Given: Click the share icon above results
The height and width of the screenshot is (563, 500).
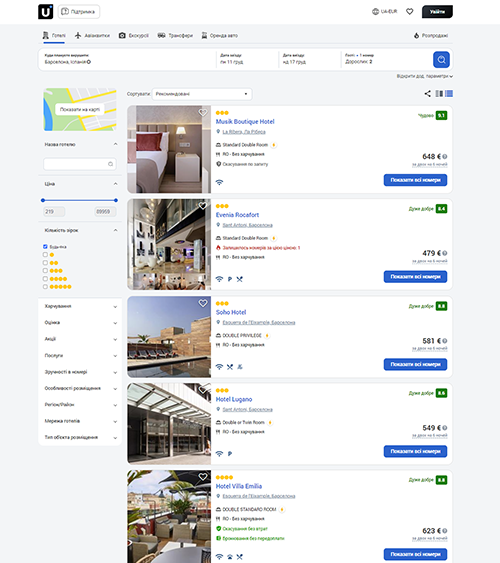Looking at the screenshot, I should [427, 94].
